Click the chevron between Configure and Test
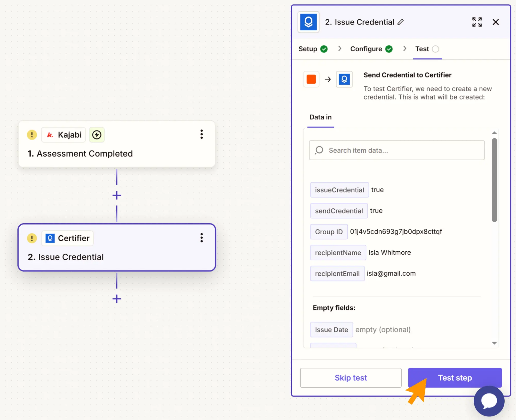Image resolution: width=516 pixels, height=420 pixels. [x=404, y=49]
